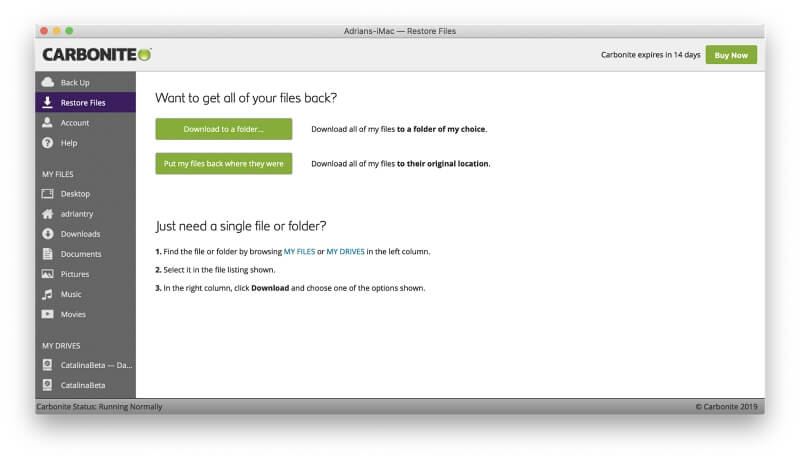Screen dimensions: 800x461
Task: Click the Back Up cloud icon
Action: [x=47, y=82]
